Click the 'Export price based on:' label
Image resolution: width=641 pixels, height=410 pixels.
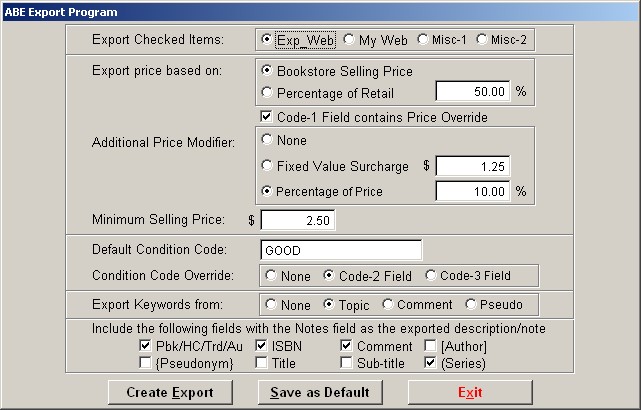157,71
